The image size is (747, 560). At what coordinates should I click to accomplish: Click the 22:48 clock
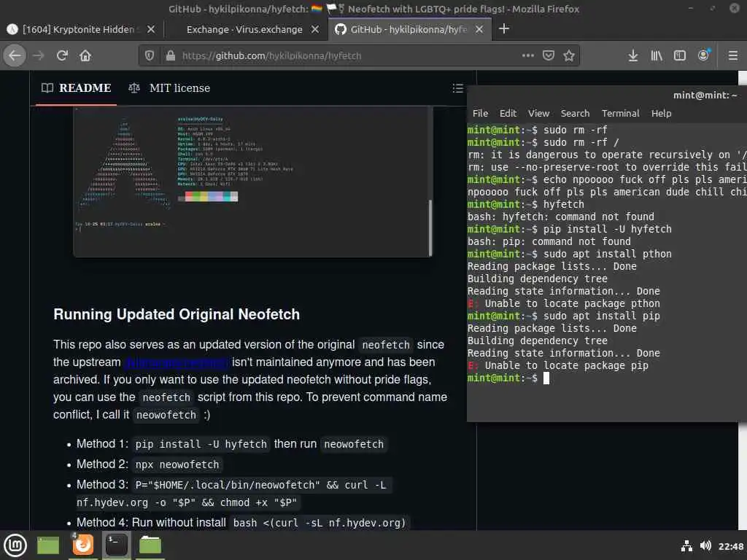[x=731, y=546]
